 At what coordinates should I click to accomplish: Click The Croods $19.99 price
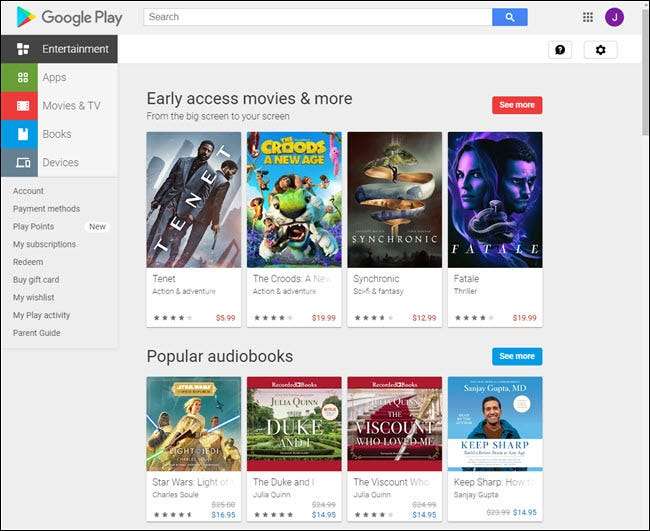[x=324, y=318]
